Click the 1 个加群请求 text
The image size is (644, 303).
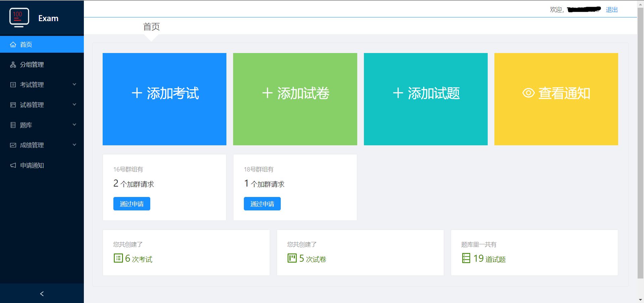[x=264, y=184]
